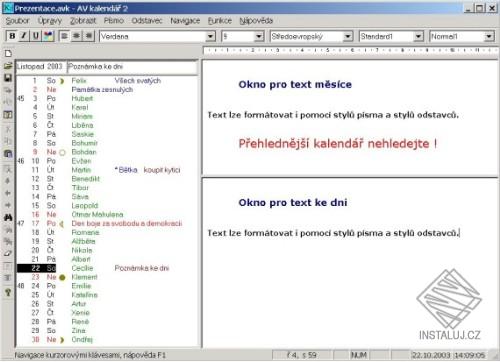The width and height of the screenshot is (500, 362).
Task: Click the Listopad 2003 month field
Action: click(x=41, y=67)
